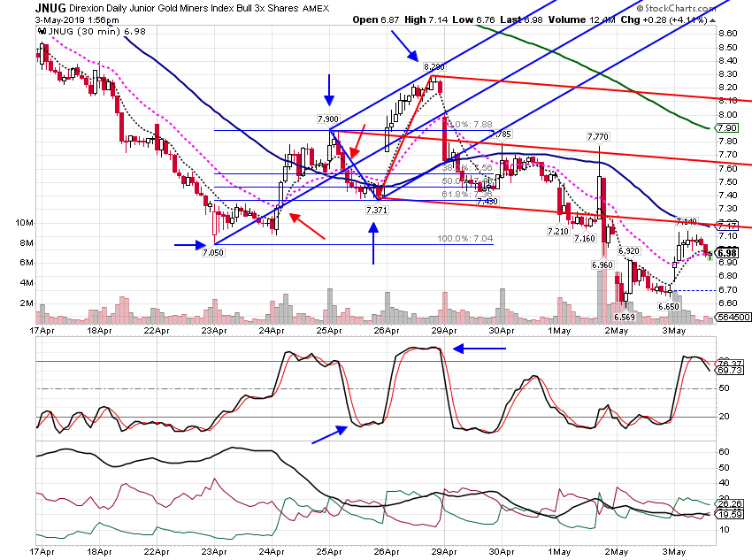The width and height of the screenshot is (752, 560).
Task: Click the 7.371 pivot low price label
Action: pos(377,210)
